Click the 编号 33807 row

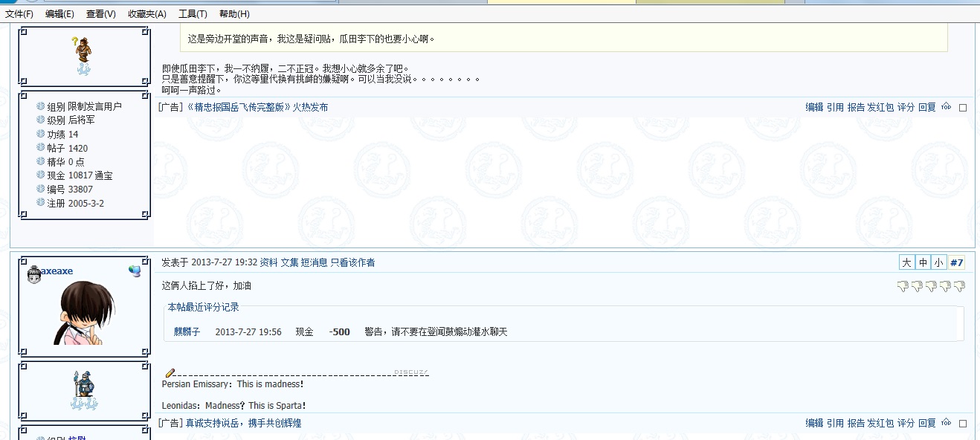[x=65, y=189]
